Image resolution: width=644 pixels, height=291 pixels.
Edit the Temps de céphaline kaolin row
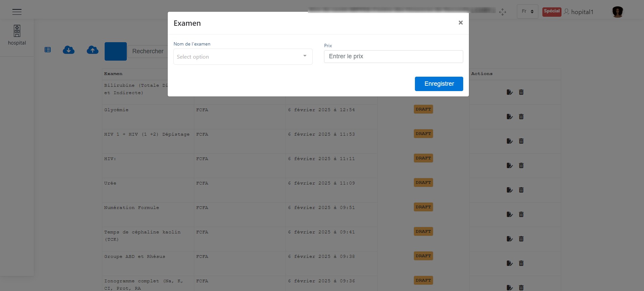coord(509,239)
